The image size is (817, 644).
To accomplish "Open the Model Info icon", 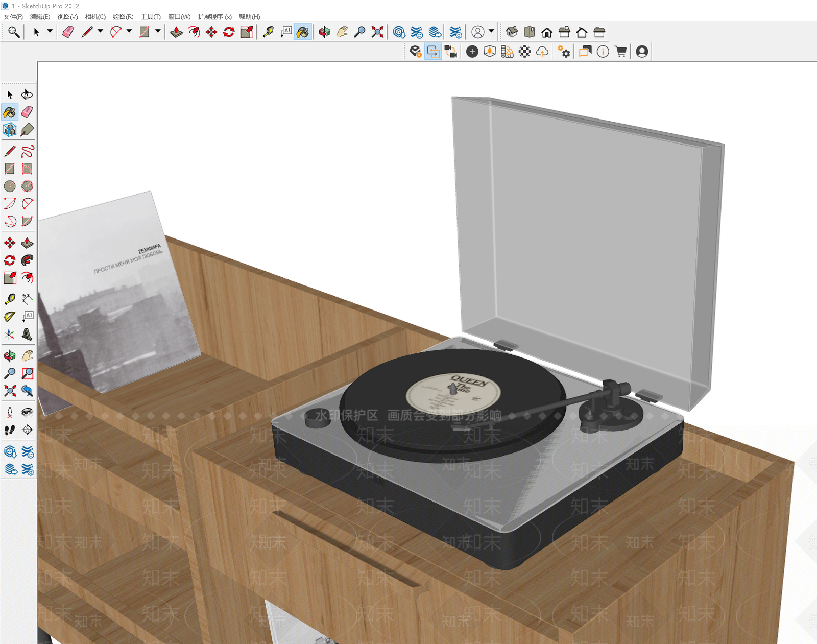I will (603, 52).
